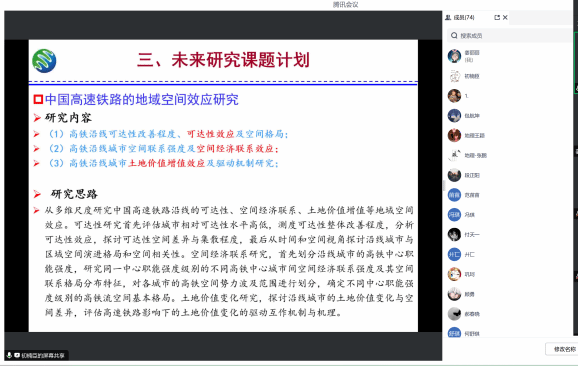Select the first member marked (我) in list

pyautogui.click(x=510, y=56)
